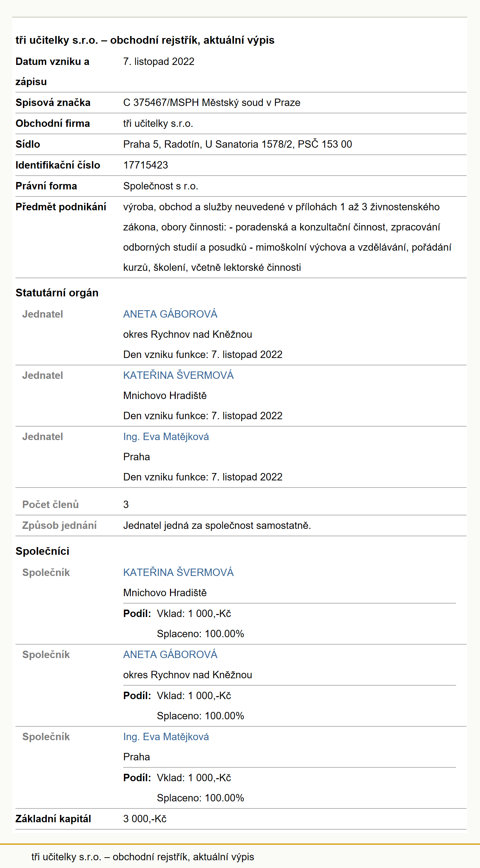Click the Společníci section heading
Image resolution: width=480 pixels, height=868 pixels.
click(42, 551)
